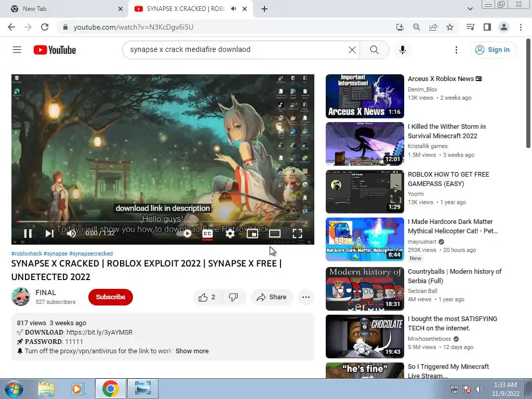Viewport: 532px width, 399px height.
Task: Open the YouTube guide hamburger menu
Action: (17, 50)
